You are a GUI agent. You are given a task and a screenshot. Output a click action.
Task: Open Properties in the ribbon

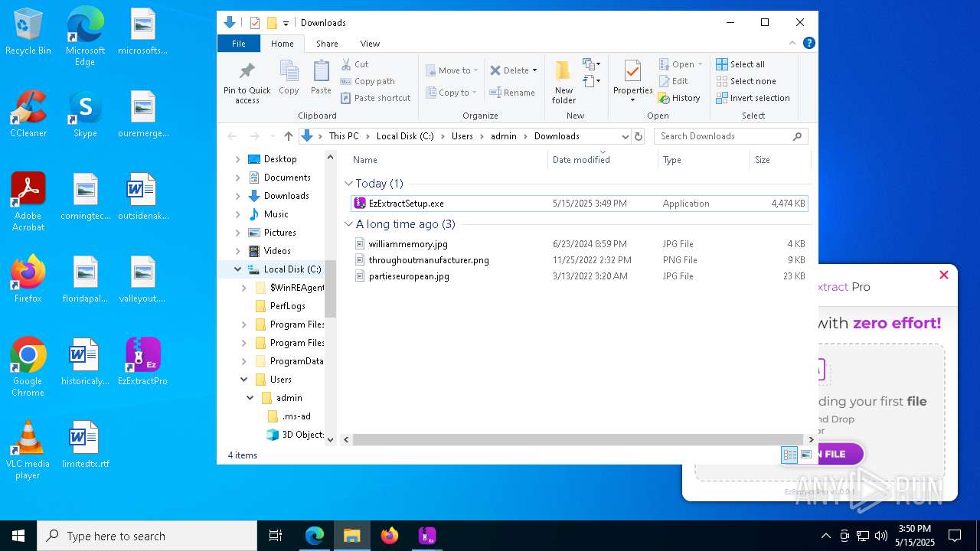(632, 80)
